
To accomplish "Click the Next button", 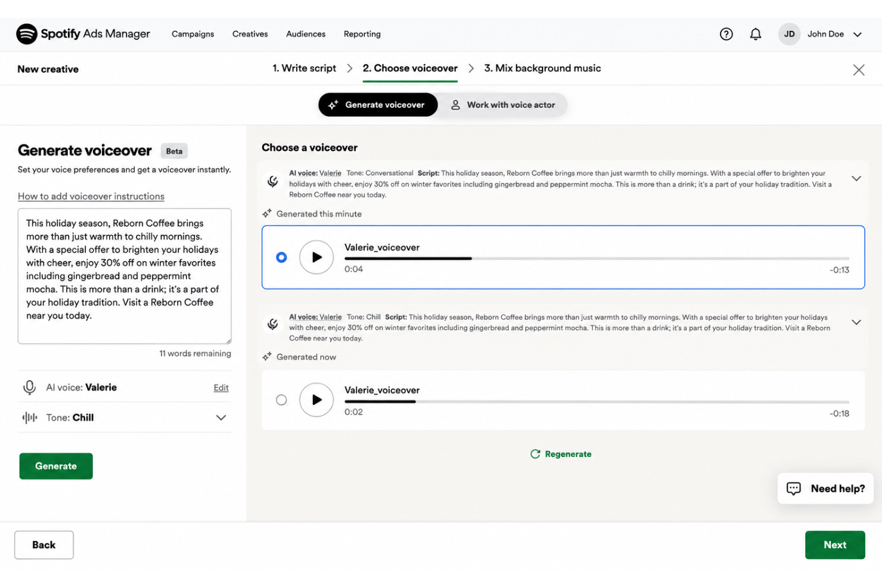I will (835, 545).
